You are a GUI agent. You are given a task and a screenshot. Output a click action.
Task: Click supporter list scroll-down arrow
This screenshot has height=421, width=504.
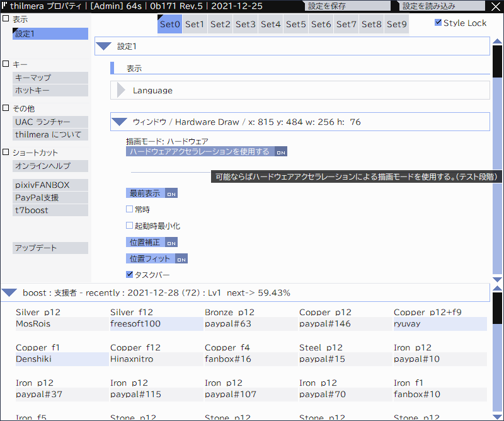pos(497,417)
